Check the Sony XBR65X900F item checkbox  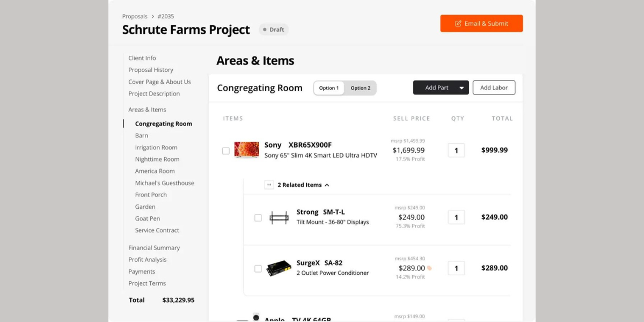point(226,151)
